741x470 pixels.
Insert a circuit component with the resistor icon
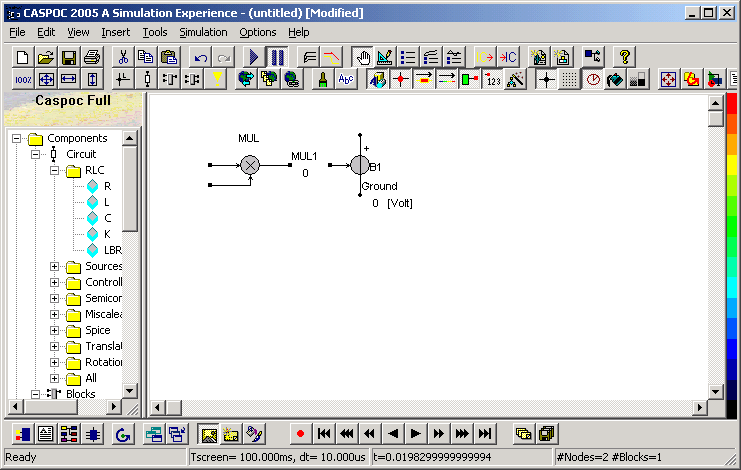tap(147, 79)
